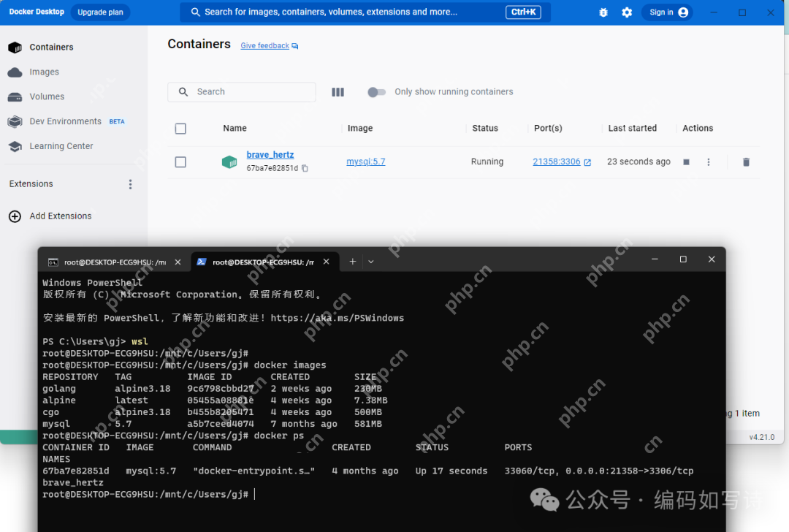Sort by the Status column header

(x=485, y=129)
